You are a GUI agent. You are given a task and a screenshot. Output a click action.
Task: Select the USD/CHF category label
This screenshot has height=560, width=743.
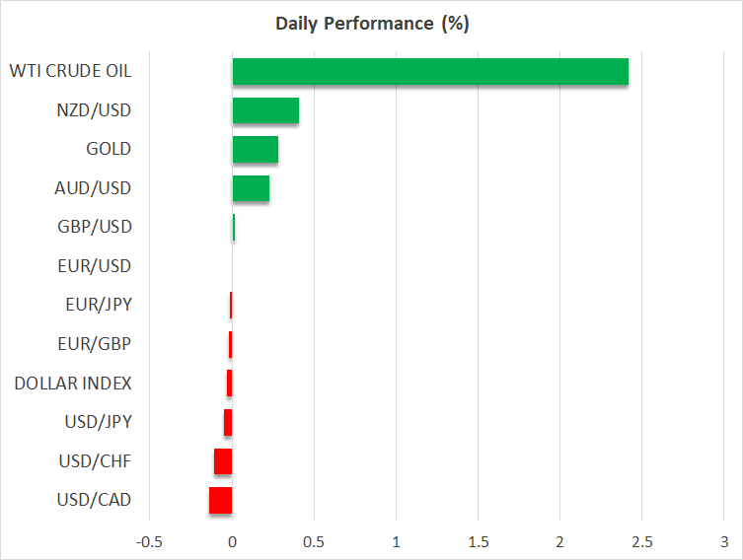pos(95,461)
